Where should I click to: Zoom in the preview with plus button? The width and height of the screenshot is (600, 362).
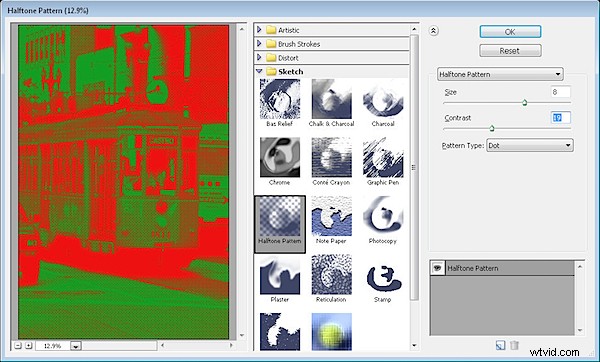(28, 346)
